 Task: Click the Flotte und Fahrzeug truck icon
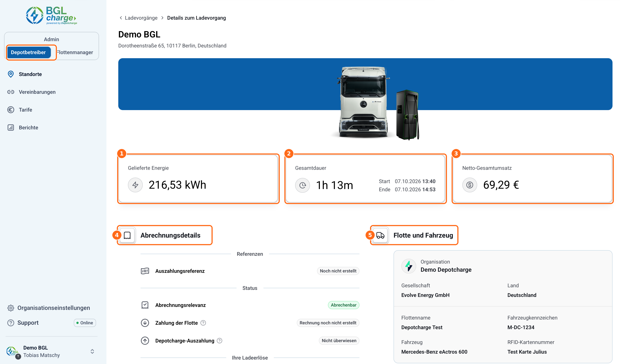click(380, 235)
